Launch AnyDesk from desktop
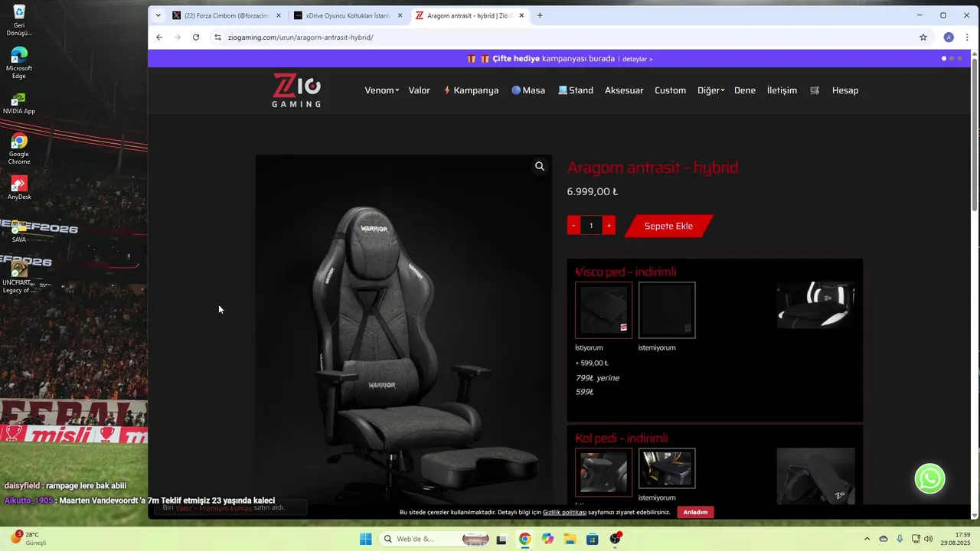Screen dimensions: 980x551 point(19,187)
